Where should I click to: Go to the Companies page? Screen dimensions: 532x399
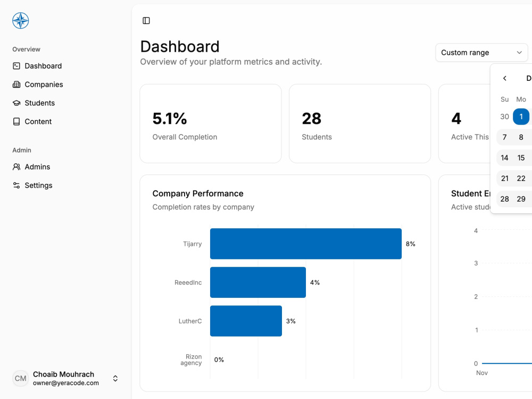(x=44, y=85)
